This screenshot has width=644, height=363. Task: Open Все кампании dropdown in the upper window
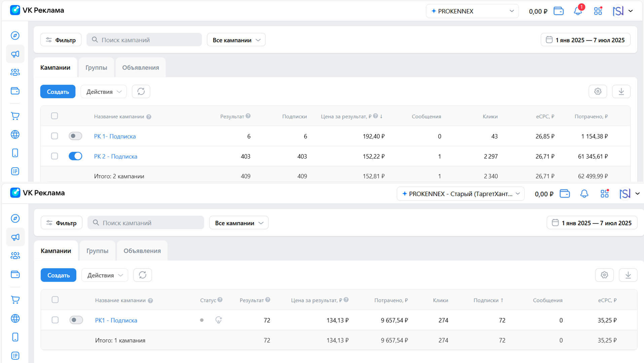pyautogui.click(x=236, y=40)
